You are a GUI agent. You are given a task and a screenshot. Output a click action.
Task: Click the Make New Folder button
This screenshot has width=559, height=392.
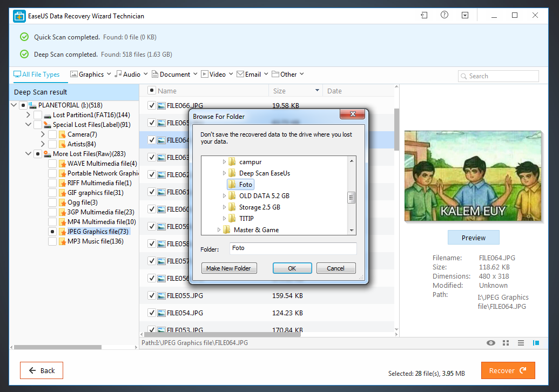228,268
